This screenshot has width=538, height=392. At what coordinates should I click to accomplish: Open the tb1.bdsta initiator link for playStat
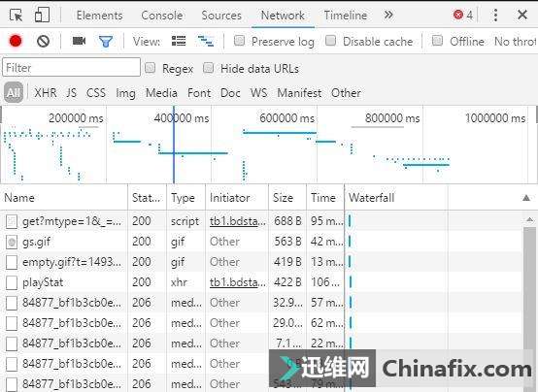point(237,282)
